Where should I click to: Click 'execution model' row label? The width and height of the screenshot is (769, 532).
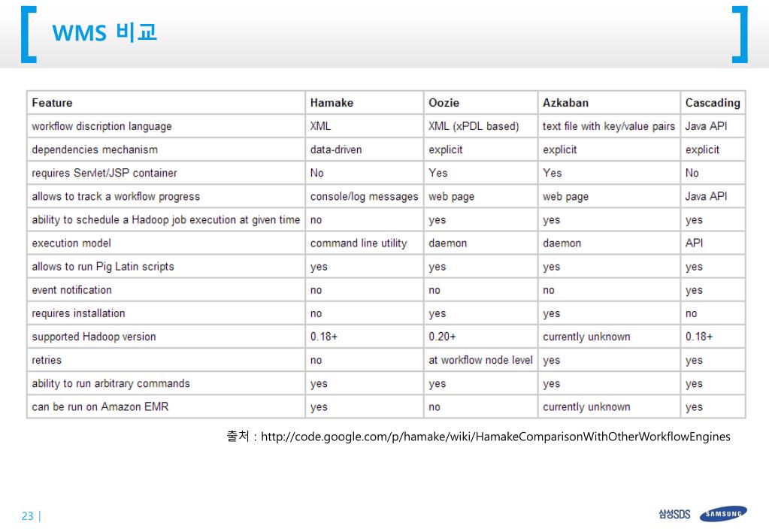pyautogui.click(x=71, y=243)
